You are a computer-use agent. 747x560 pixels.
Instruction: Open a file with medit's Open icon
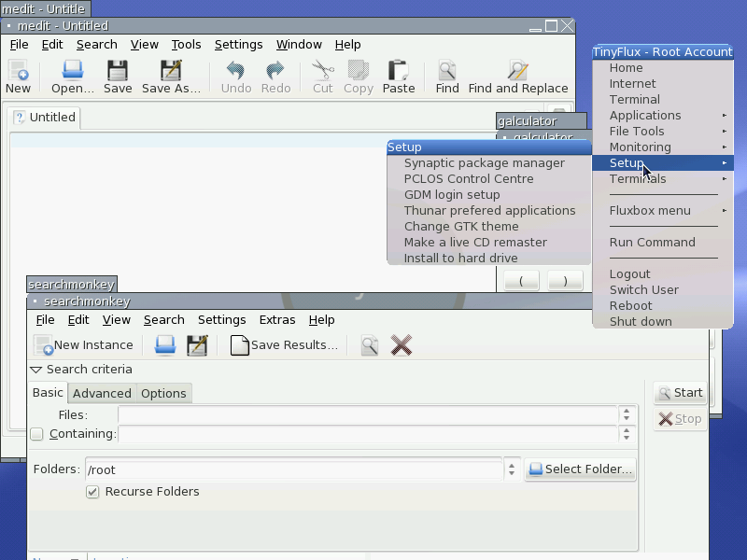(x=73, y=70)
